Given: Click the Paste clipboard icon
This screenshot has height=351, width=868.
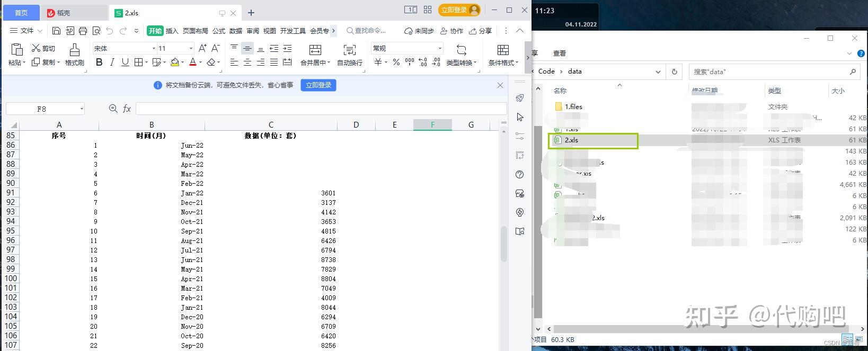Looking at the screenshot, I should pos(17,50).
